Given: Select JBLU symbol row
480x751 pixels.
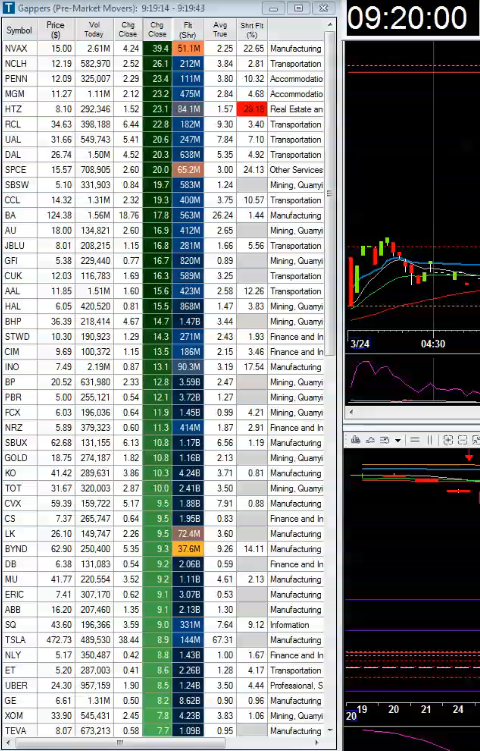Looking at the screenshot, I should [163, 246].
